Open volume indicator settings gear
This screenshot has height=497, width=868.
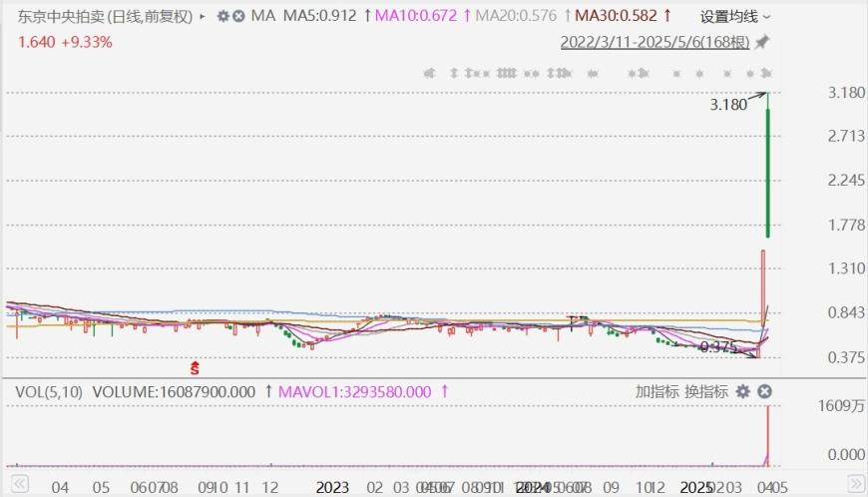coord(742,392)
